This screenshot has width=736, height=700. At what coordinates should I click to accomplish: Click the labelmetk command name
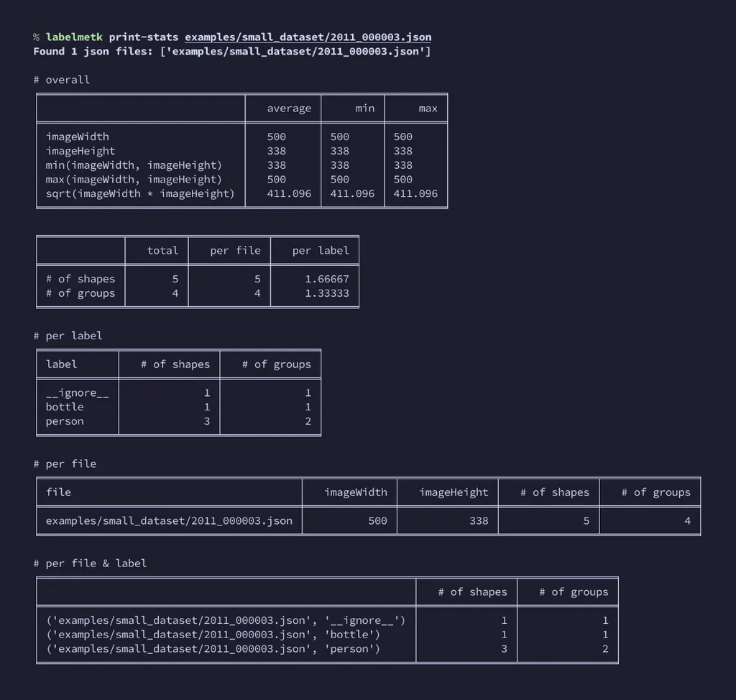point(74,37)
